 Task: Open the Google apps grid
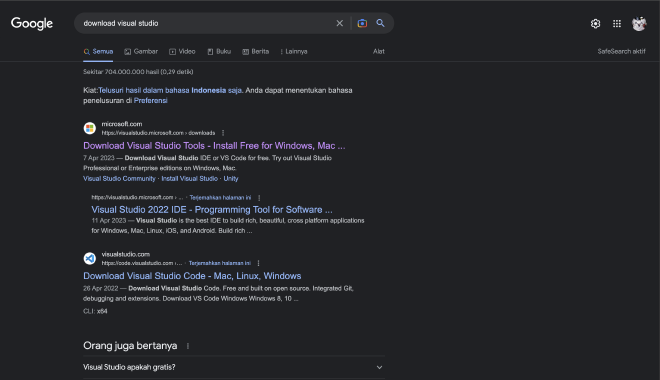(x=617, y=24)
